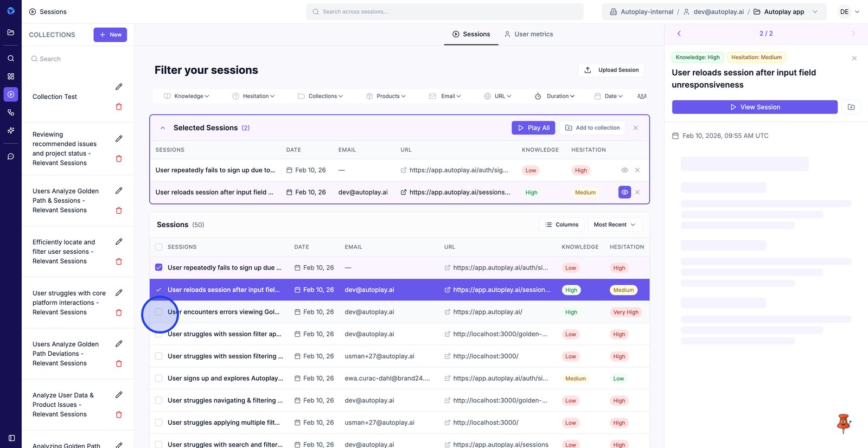Viewport: 868px width, 448px height.
Task: Go to previous session in side panel
Action: (679, 34)
